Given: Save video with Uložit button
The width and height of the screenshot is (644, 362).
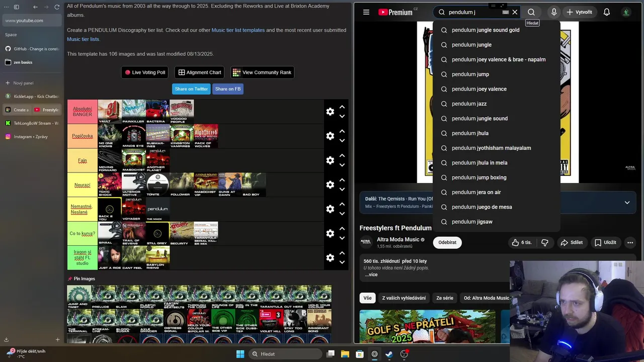Looking at the screenshot, I should [x=605, y=242].
